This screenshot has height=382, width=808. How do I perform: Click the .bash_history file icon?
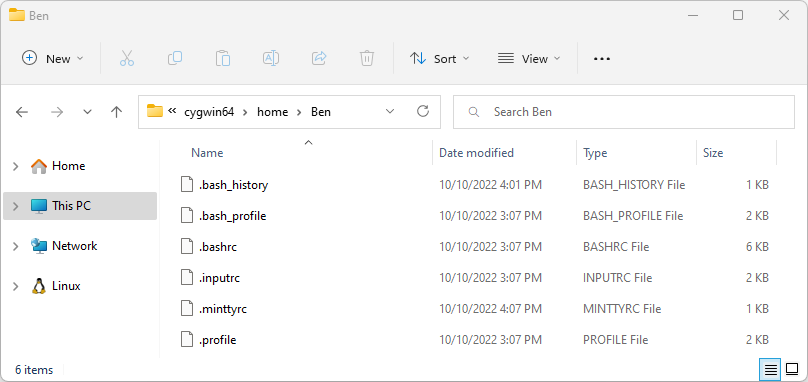tap(186, 184)
